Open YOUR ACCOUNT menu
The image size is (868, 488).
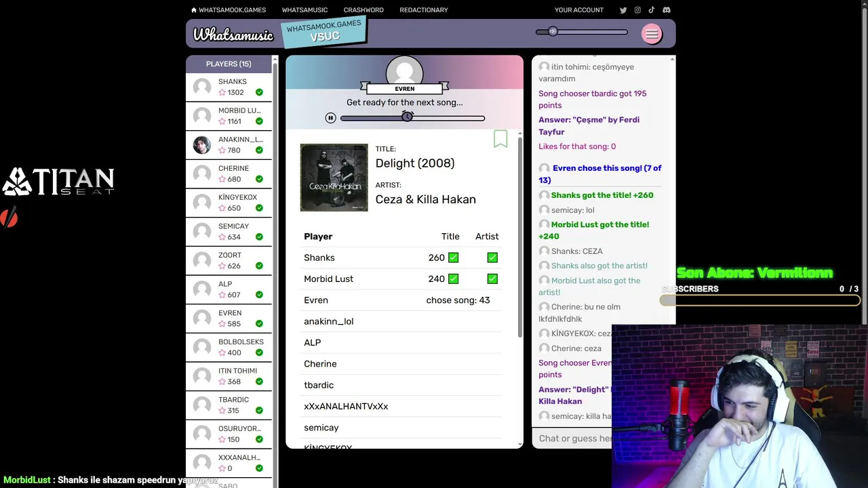pyautogui.click(x=579, y=10)
